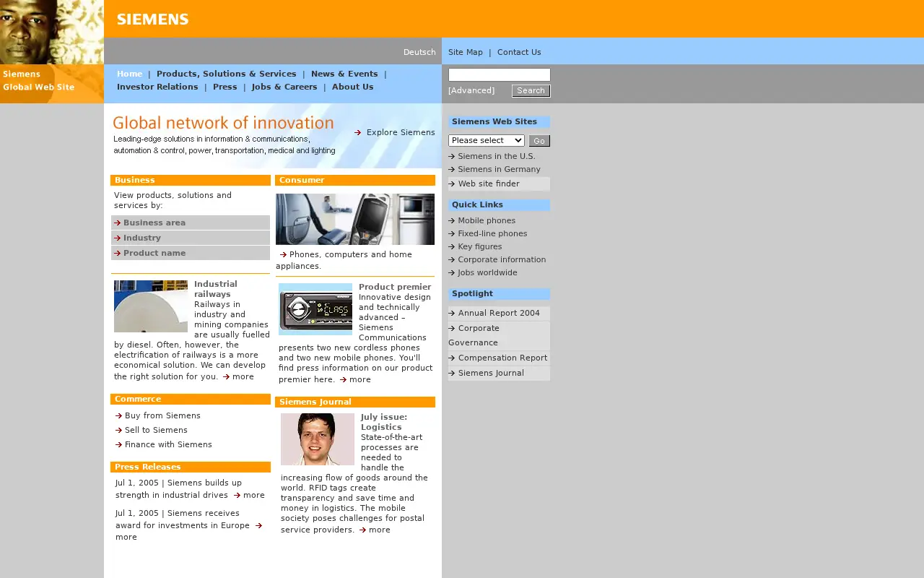924x578 pixels.
Task: Open the Advanced search link
Action: click(471, 91)
